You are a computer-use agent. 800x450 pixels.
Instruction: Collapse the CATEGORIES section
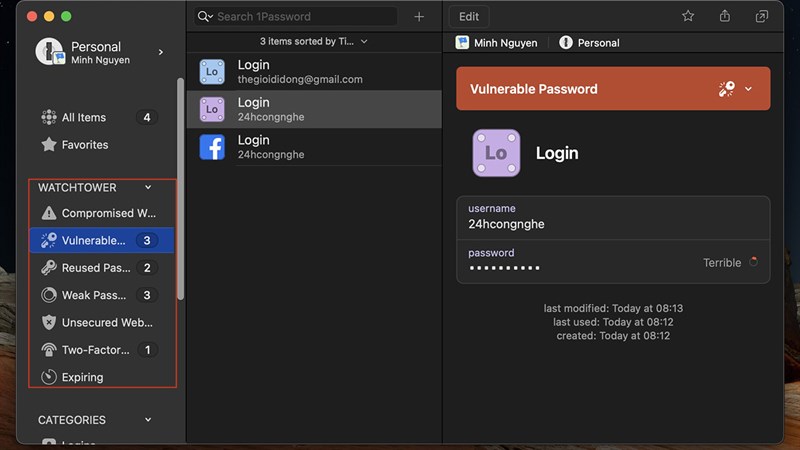148,420
